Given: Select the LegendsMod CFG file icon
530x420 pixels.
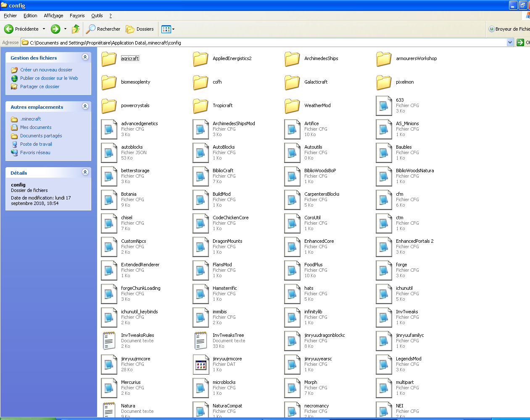Looking at the screenshot, I should point(384,365).
